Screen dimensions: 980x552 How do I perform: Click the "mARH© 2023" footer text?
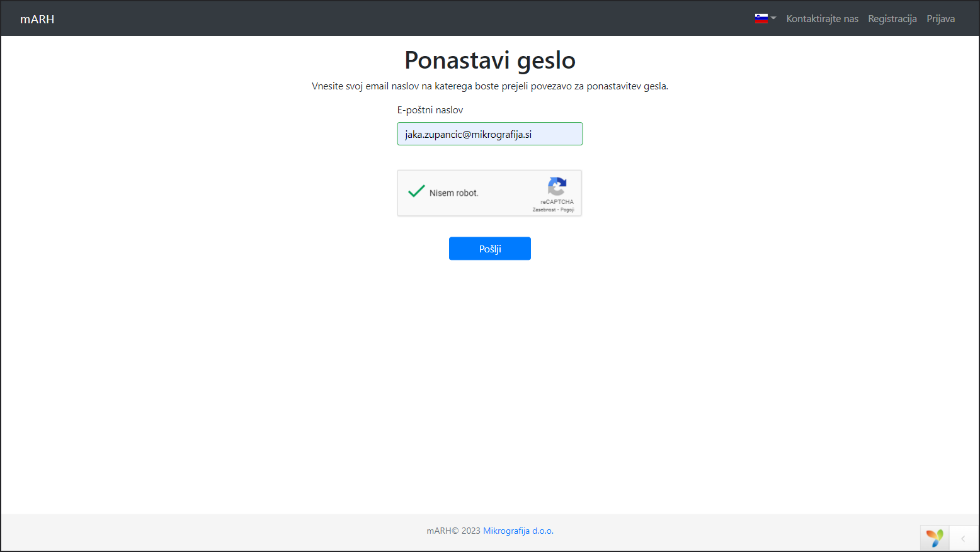tap(453, 531)
